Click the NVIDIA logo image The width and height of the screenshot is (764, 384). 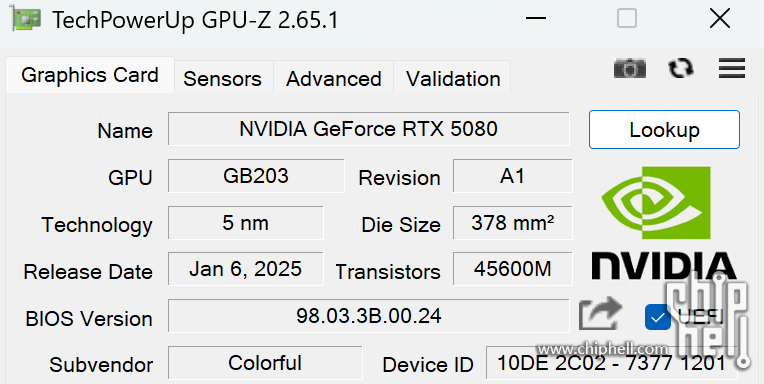[664, 223]
